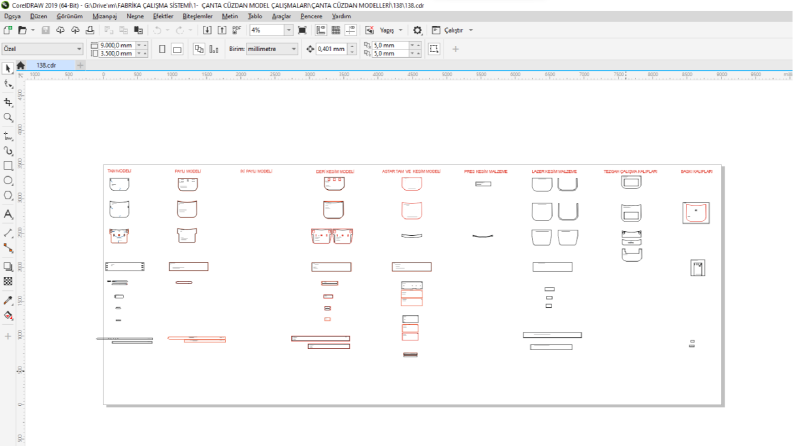Step nudge distance 0,401 mm stepper

353,49
